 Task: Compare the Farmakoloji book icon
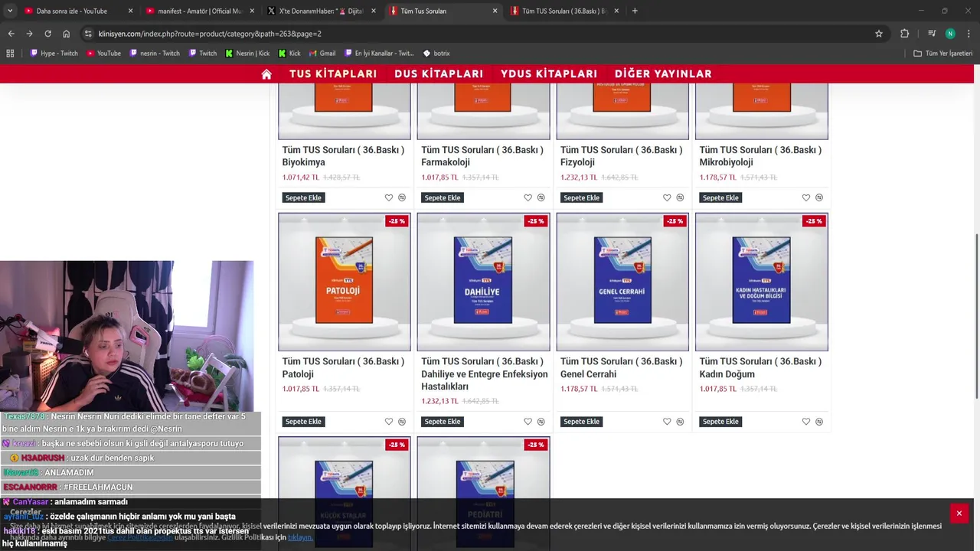pos(541,197)
